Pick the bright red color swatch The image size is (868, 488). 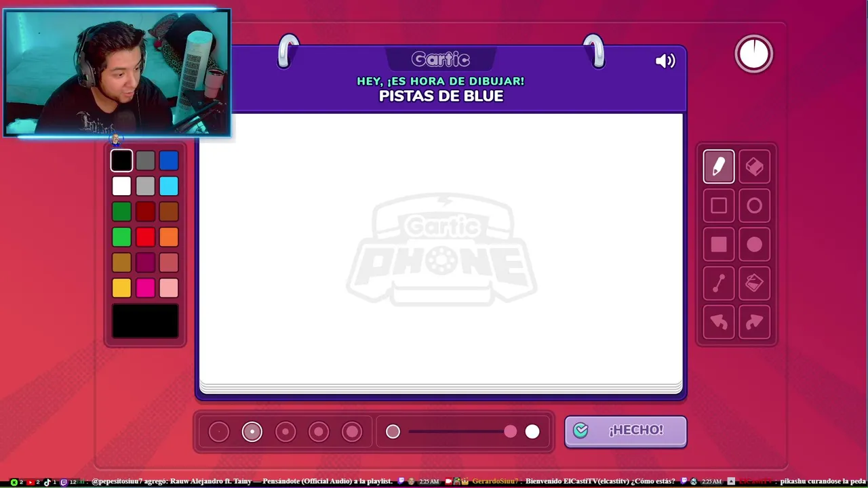145,237
